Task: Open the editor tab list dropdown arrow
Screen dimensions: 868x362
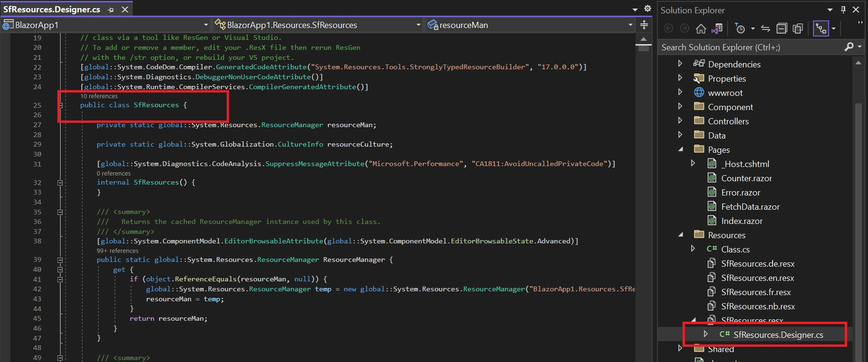Action: pyautogui.click(x=635, y=9)
